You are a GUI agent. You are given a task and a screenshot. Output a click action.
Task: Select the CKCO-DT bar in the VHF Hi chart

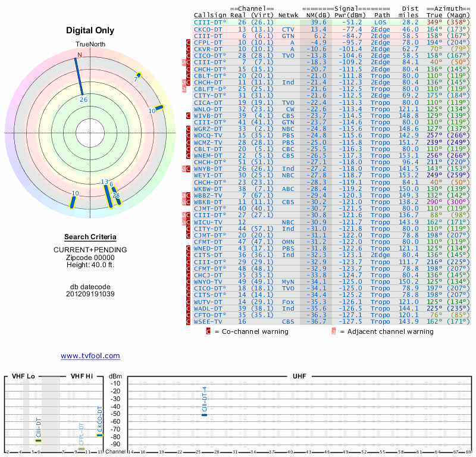click(x=99, y=435)
